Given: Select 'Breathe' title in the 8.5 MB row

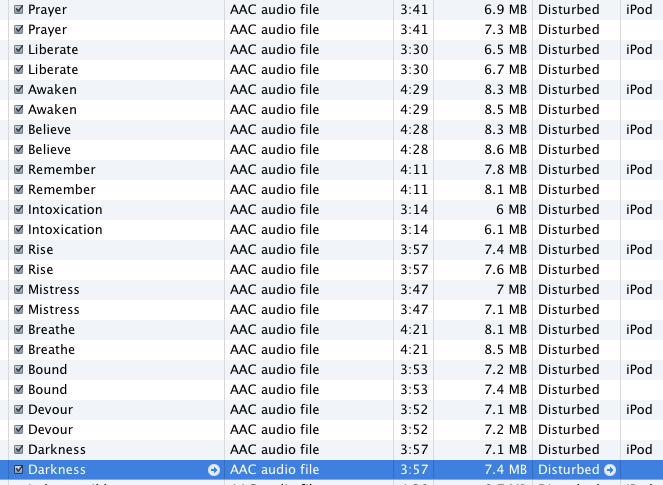Looking at the screenshot, I should [x=51, y=349].
